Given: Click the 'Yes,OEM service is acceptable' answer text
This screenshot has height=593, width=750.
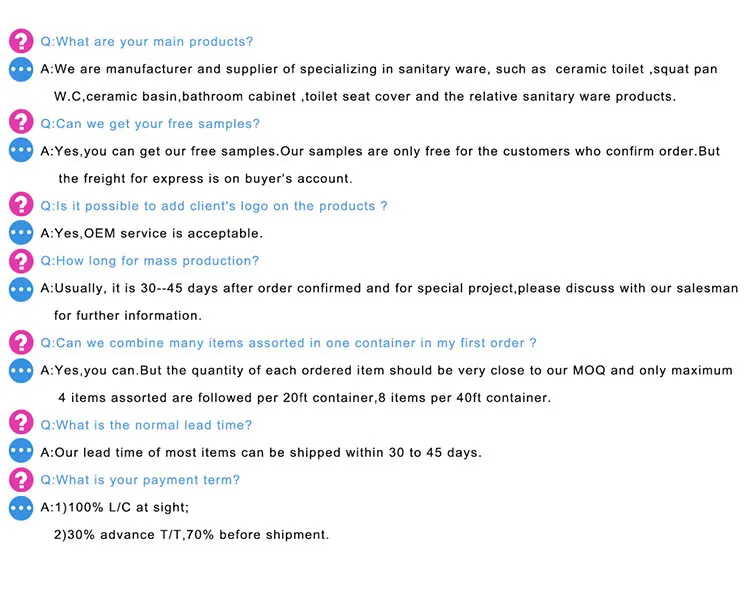Looking at the screenshot, I should point(151,233).
